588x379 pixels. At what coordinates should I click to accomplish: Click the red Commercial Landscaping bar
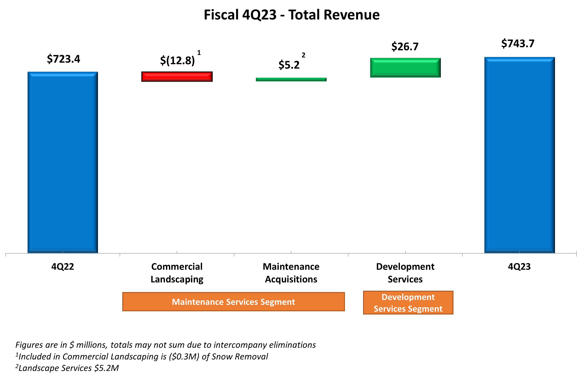[x=177, y=77]
